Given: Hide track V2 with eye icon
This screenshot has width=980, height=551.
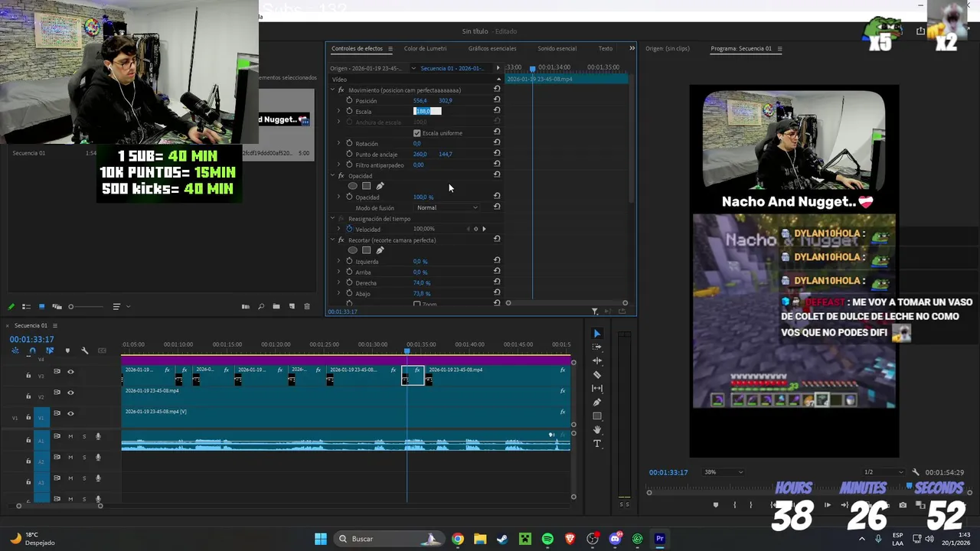Looking at the screenshot, I should tap(70, 393).
